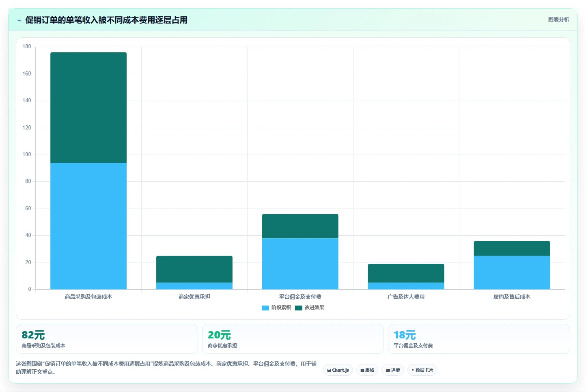Click the 改进效果 legend label
The image size is (586, 392).
click(x=315, y=308)
